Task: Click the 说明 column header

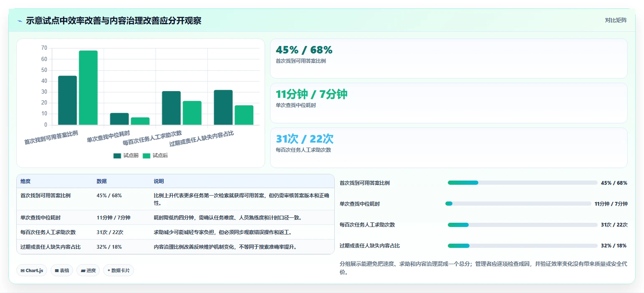Action: [159, 181]
